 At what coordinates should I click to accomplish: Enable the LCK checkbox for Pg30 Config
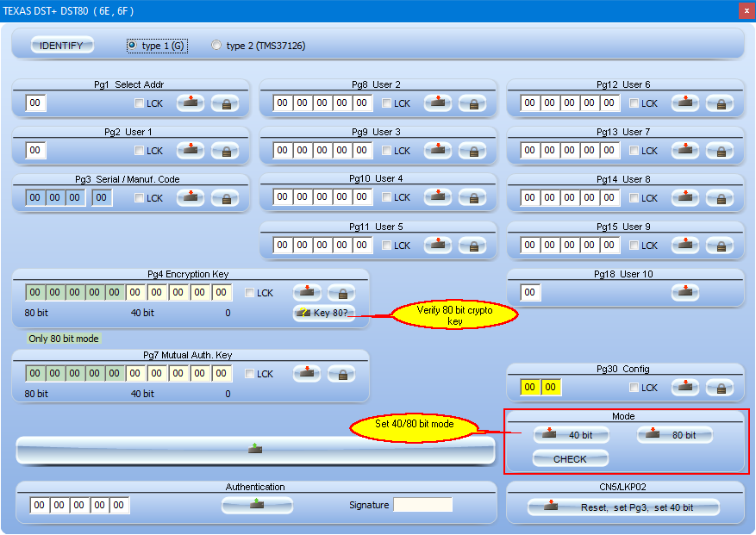(634, 388)
